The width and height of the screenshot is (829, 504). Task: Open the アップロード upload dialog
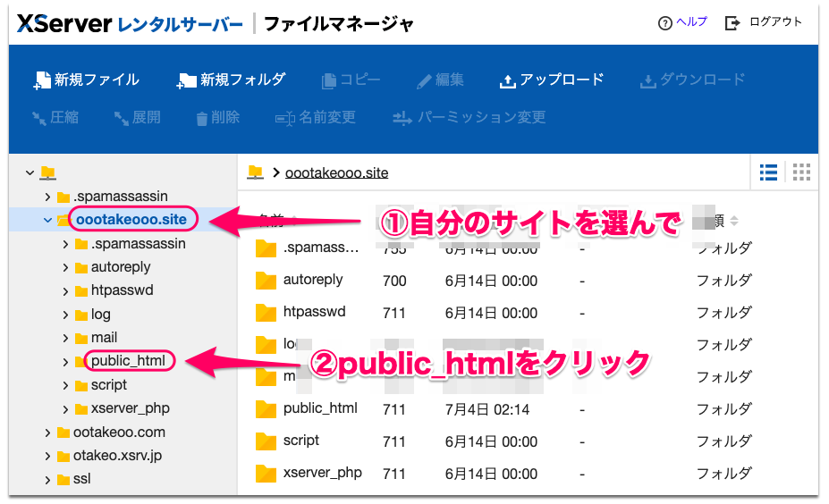pyautogui.click(x=552, y=80)
